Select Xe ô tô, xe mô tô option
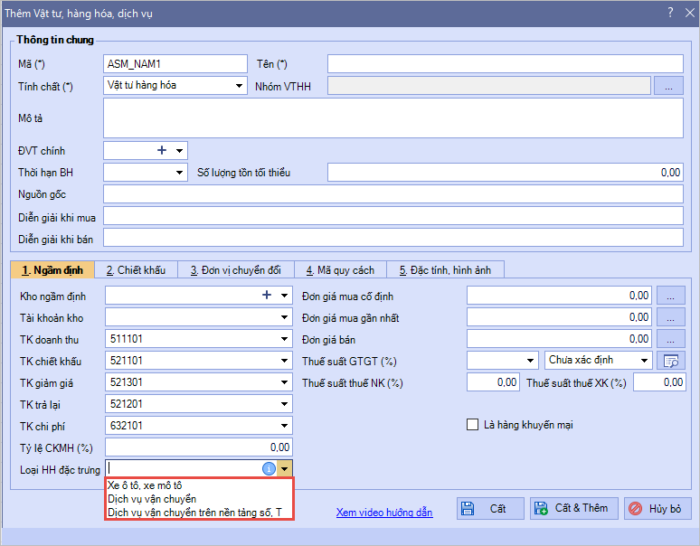 pyautogui.click(x=145, y=485)
